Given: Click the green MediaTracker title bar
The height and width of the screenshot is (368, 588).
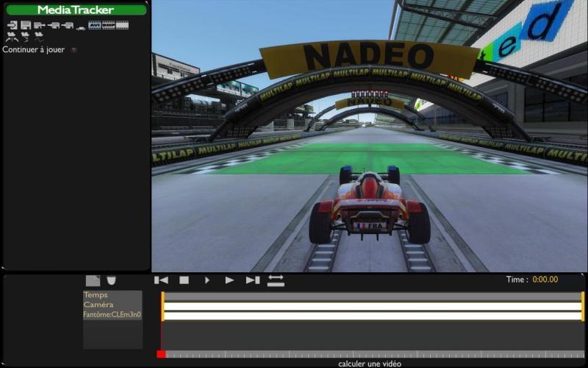Looking at the screenshot, I should [76, 10].
